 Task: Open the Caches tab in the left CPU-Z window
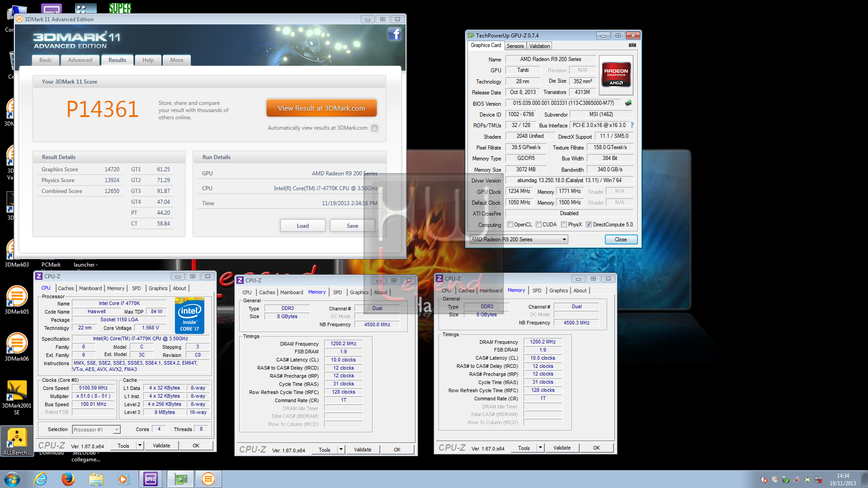66,288
